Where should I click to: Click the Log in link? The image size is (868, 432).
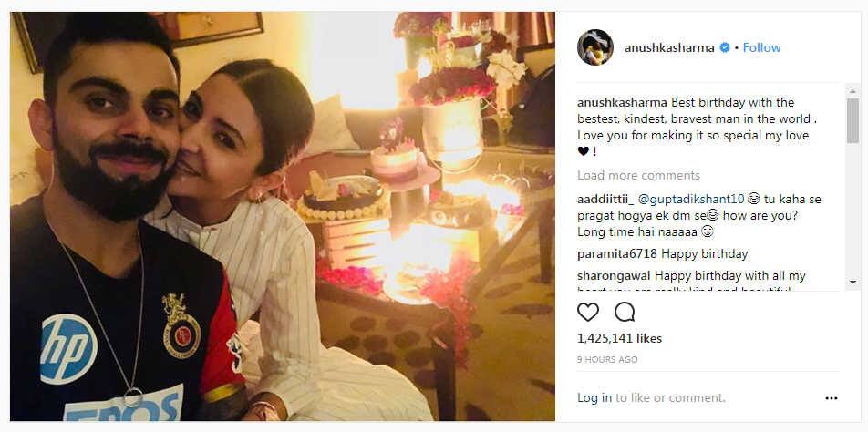[x=594, y=397]
